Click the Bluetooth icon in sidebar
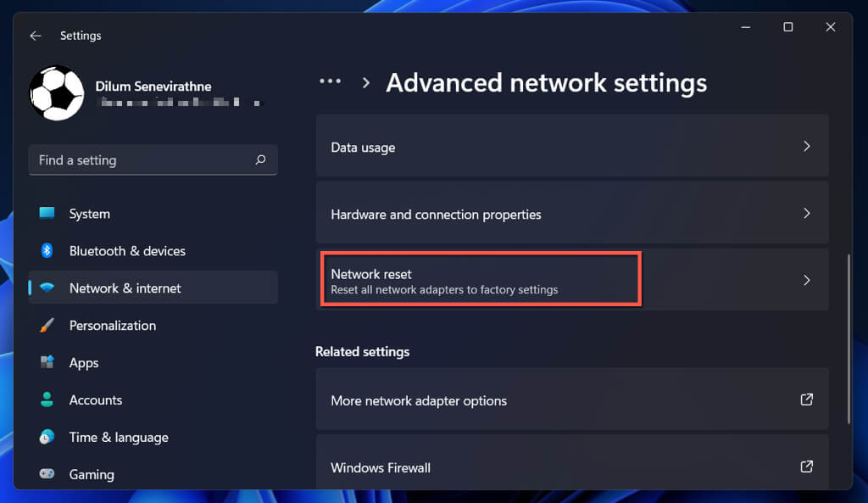868x503 pixels. 47,251
